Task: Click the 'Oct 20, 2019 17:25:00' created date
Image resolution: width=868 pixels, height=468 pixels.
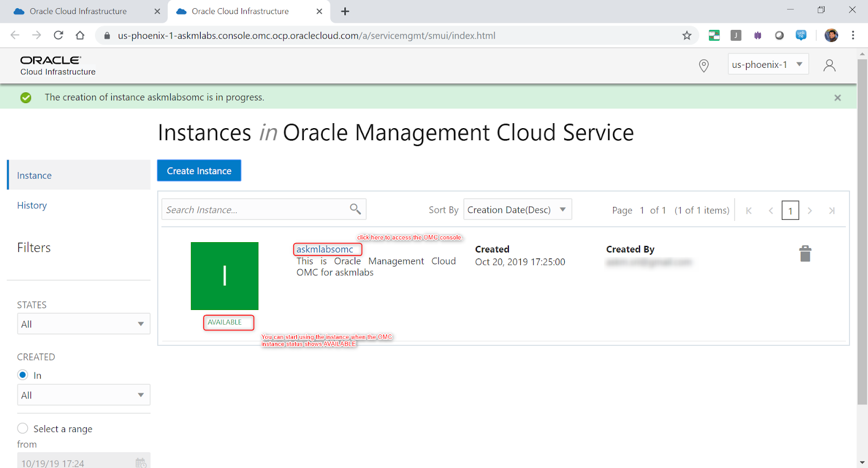Action: [520, 262]
